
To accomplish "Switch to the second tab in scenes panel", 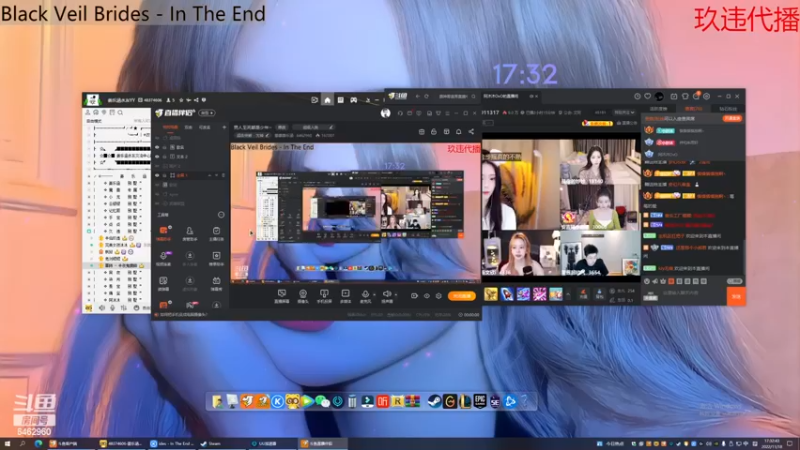I will [188, 127].
